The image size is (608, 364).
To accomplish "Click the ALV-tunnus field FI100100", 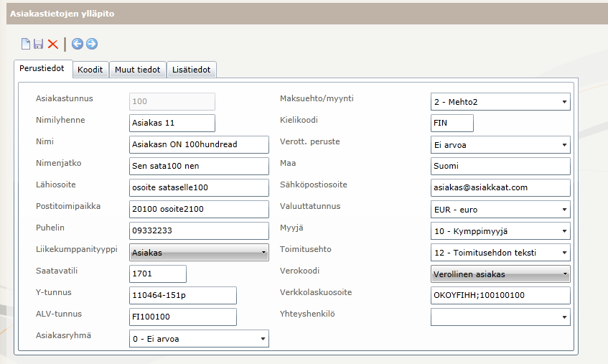I will (183, 317).
